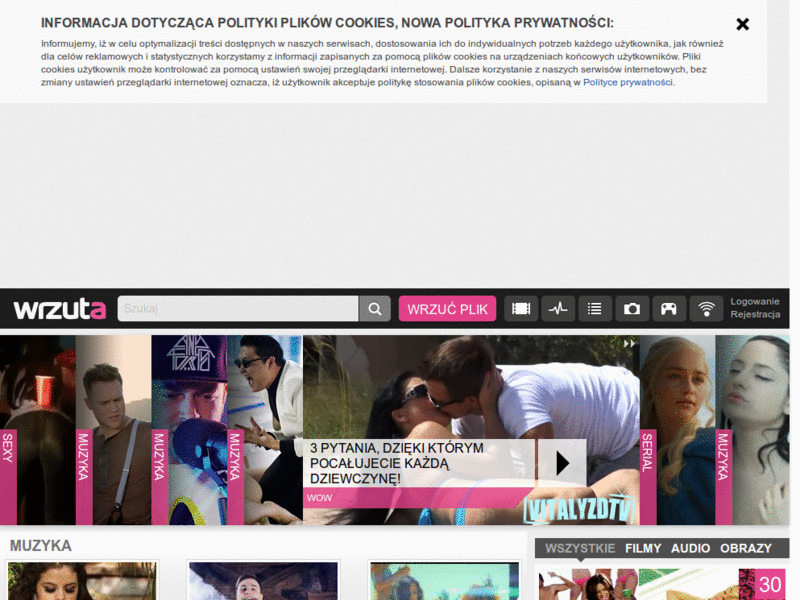Open the wifi broadcast icon

[706, 309]
